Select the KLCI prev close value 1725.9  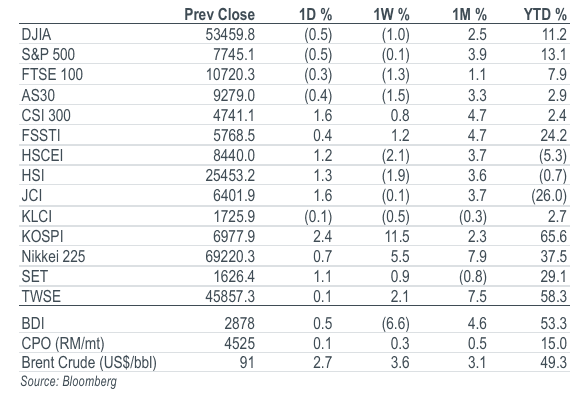tap(234, 216)
